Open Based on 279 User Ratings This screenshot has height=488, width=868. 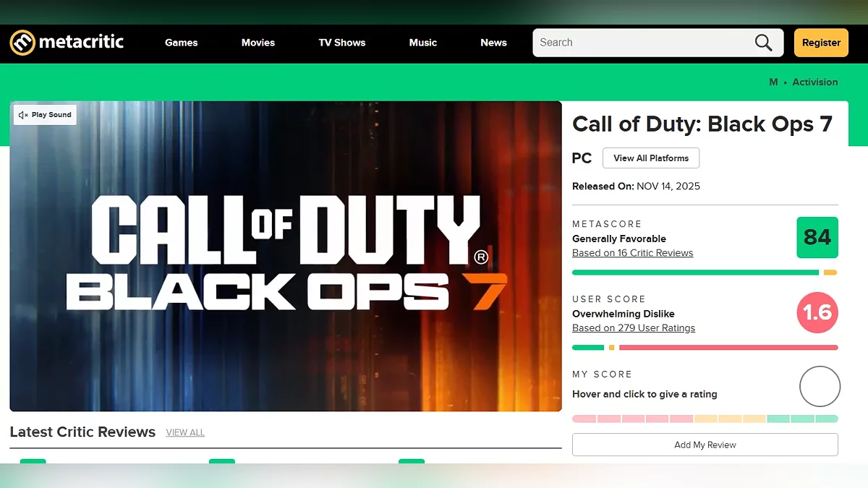tap(633, 328)
